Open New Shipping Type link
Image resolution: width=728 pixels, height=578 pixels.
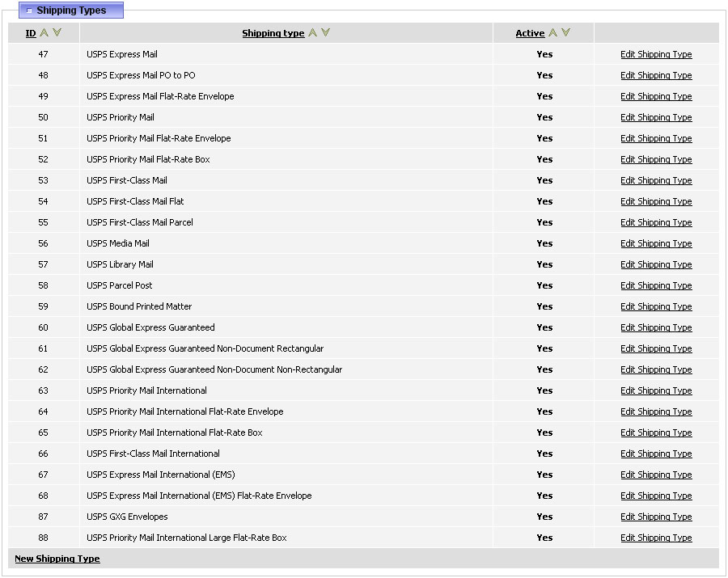pyautogui.click(x=57, y=559)
